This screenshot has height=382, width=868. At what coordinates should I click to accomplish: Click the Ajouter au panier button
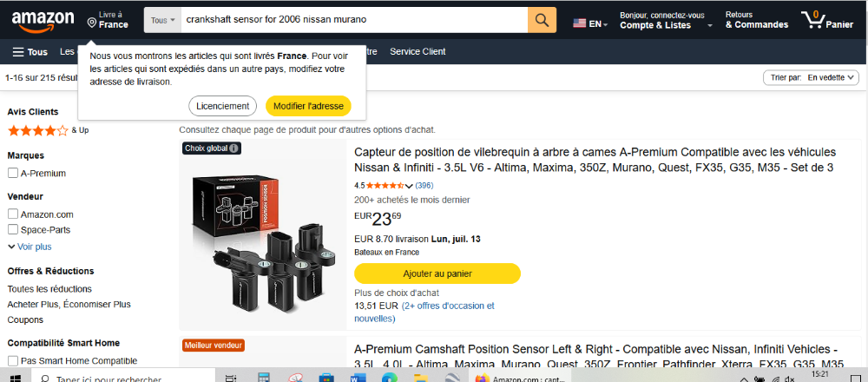pyautogui.click(x=437, y=273)
